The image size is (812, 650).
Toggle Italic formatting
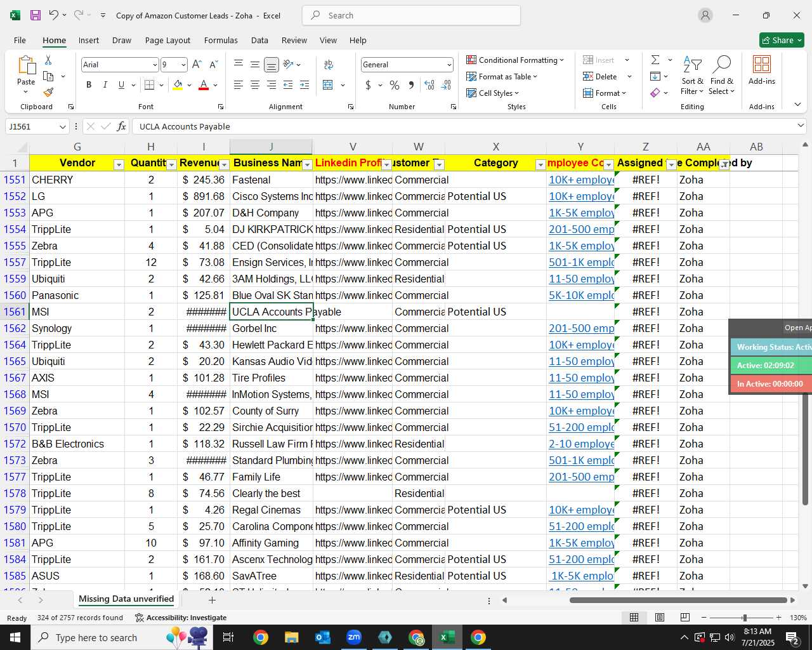coord(105,85)
